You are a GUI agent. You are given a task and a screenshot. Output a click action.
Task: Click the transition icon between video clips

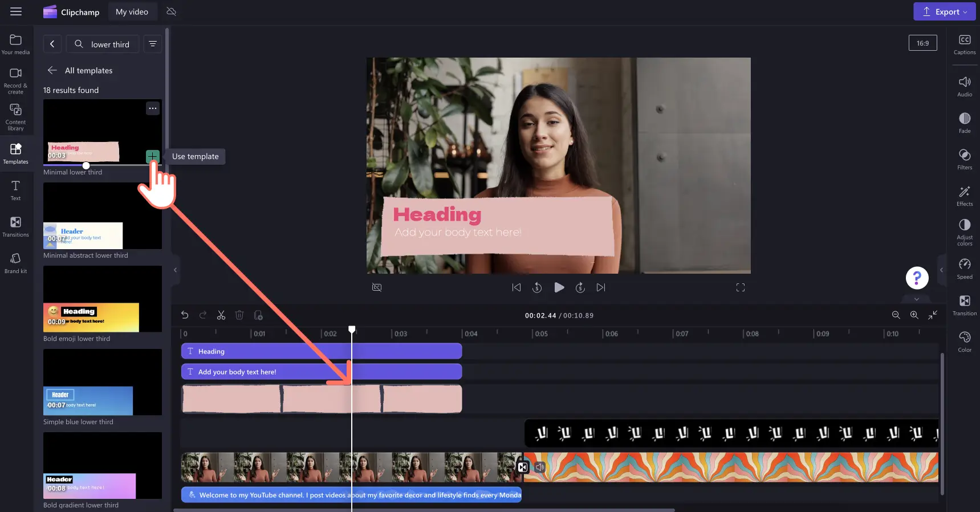click(x=523, y=467)
